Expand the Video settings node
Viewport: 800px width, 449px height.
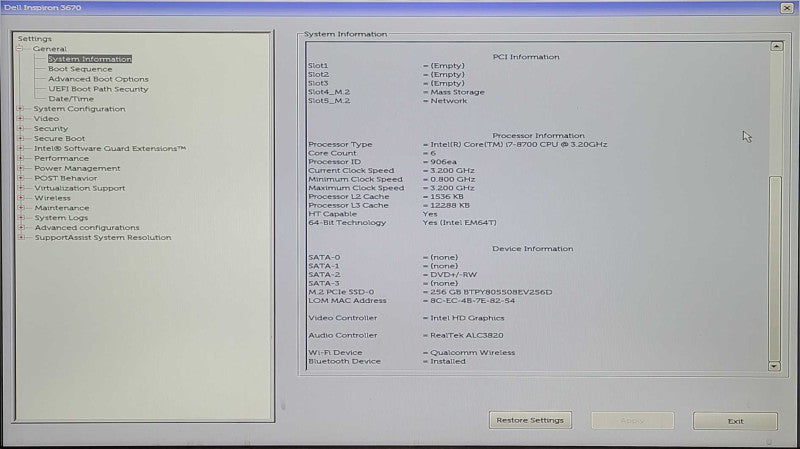(20, 118)
